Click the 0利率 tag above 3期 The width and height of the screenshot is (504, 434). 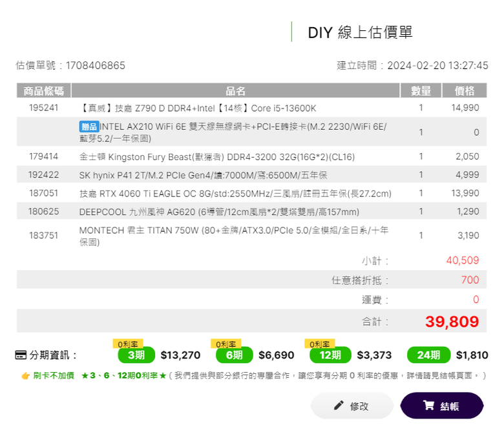point(127,344)
